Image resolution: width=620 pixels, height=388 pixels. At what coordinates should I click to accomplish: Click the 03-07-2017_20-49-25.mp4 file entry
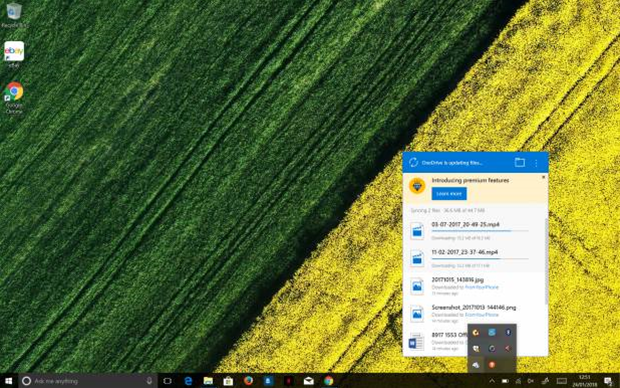coord(474,231)
